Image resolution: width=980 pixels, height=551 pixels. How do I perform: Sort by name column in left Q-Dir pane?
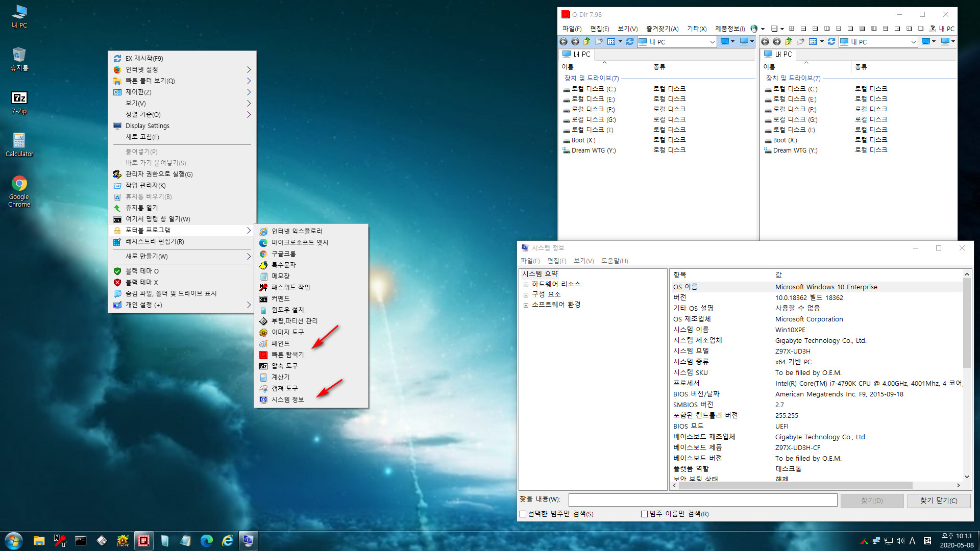pos(604,67)
